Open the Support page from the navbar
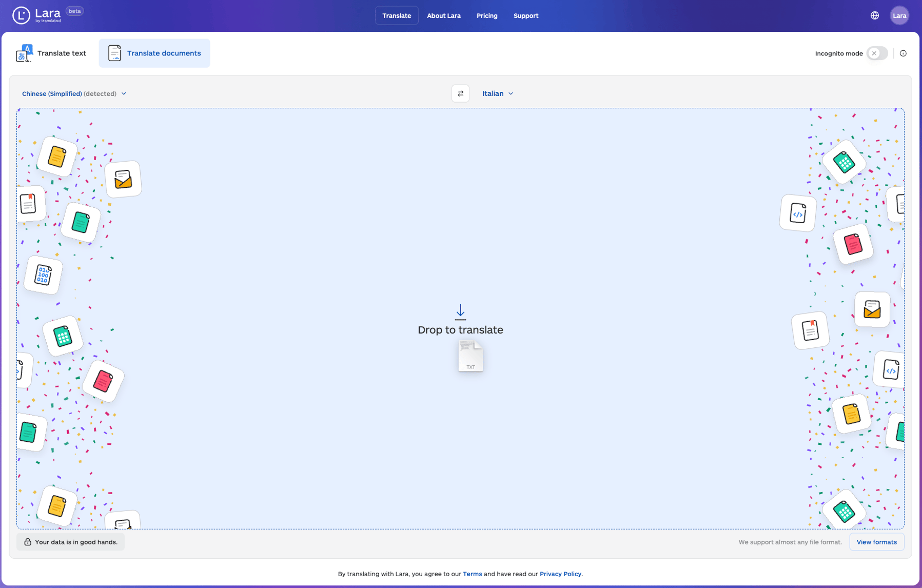 pos(525,15)
